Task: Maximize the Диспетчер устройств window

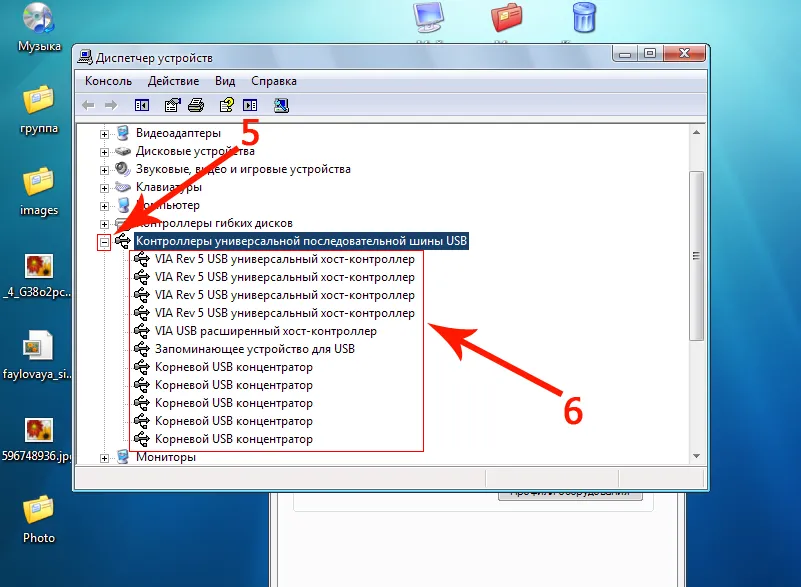Action: click(650, 54)
